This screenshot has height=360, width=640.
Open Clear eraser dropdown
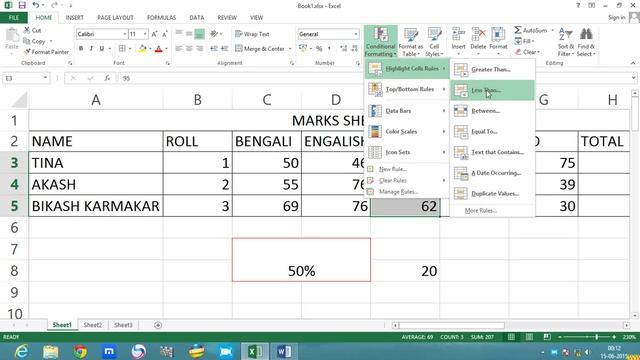point(527,52)
